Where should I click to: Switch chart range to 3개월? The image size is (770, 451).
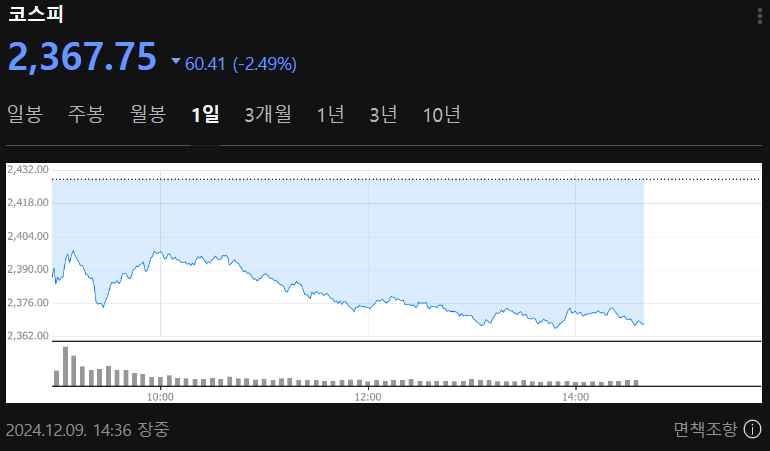pos(268,115)
